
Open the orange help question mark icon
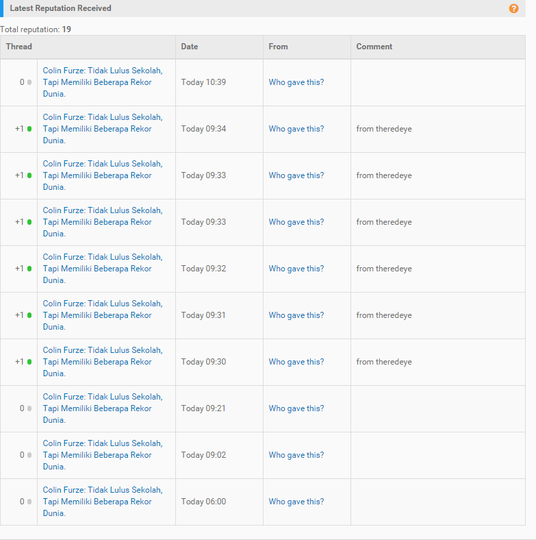click(513, 8)
